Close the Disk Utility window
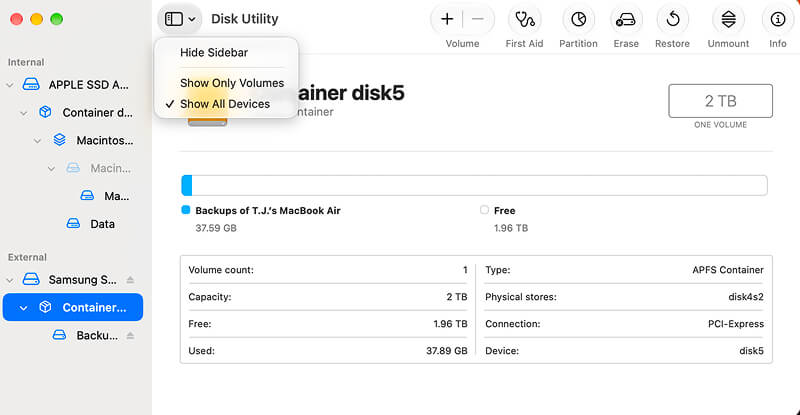 tap(16, 19)
